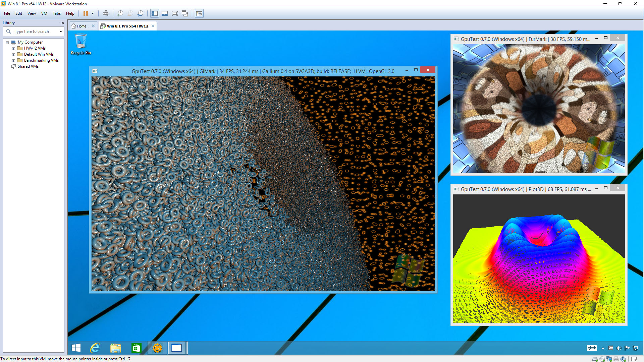Viewport: 644px width, 362px height.
Task: Select Benchmarking VMs folder
Action: [41, 60]
